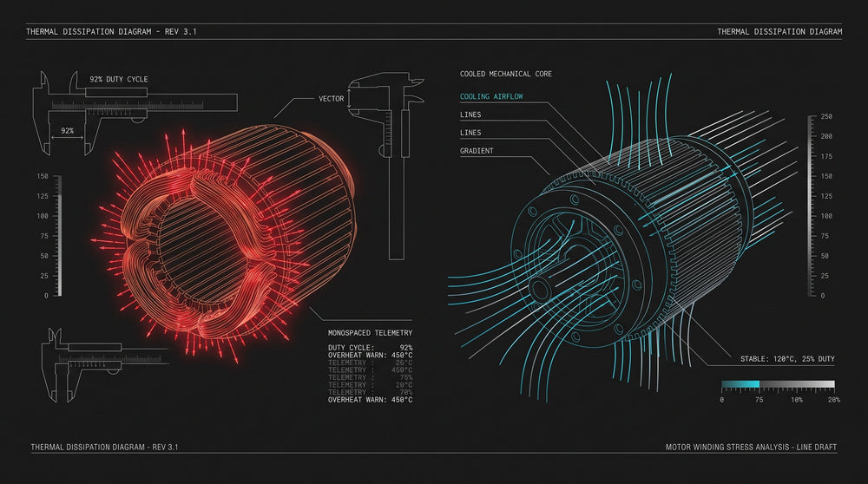Viewport: 868px width, 484px height.
Task: Click the "COOLED MECHANICAL CORE" heading
Action: [x=506, y=74]
